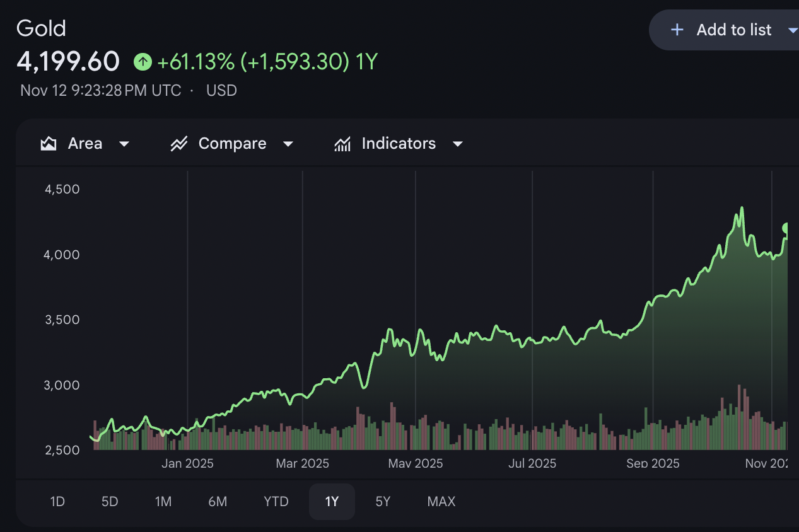The image size is (799, 532).
Task: Click the latest price dot on chart
Action: (x=787, y=228)
